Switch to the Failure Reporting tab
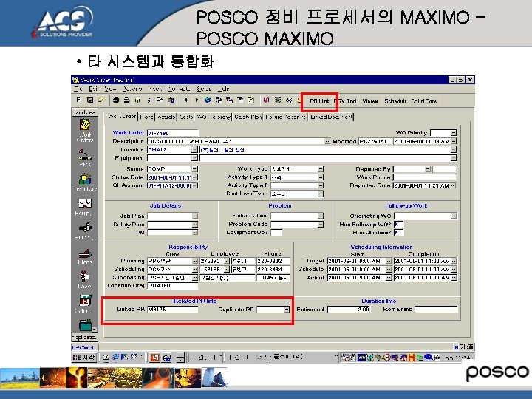The width and height of the screenshot is (532, 399). pyautogui.click(x=286, y=117)
